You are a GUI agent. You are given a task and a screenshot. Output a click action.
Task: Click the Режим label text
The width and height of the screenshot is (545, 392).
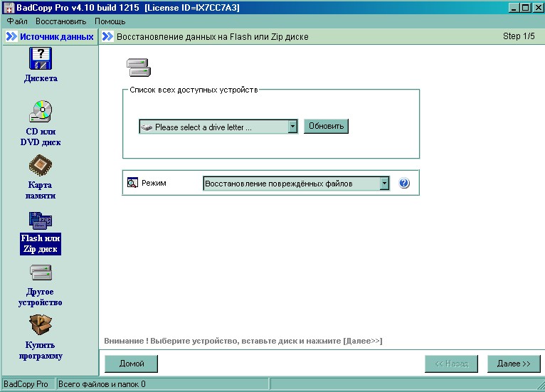(x=154, y=183)
